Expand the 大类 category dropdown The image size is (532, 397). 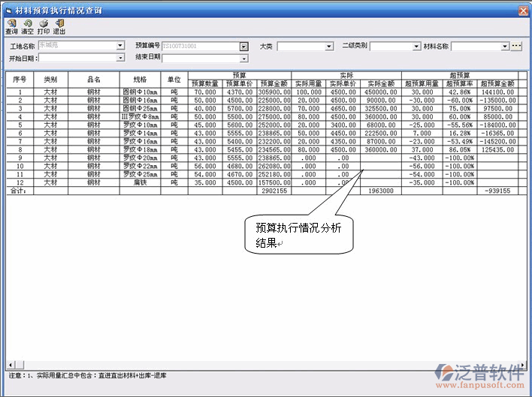(329, 47)
